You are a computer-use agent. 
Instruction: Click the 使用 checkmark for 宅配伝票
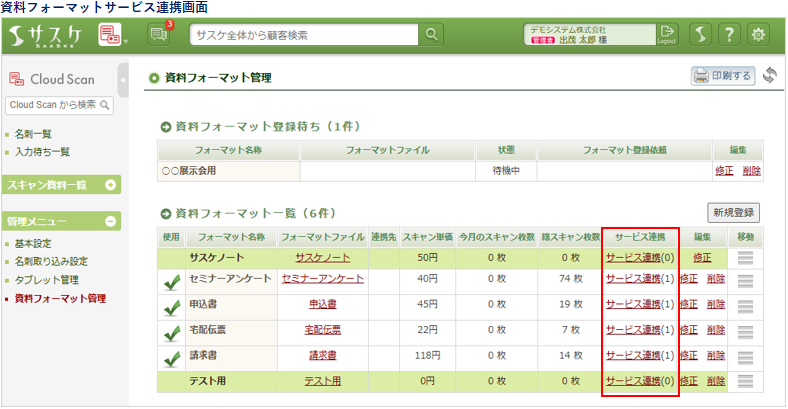click(172, 334)
